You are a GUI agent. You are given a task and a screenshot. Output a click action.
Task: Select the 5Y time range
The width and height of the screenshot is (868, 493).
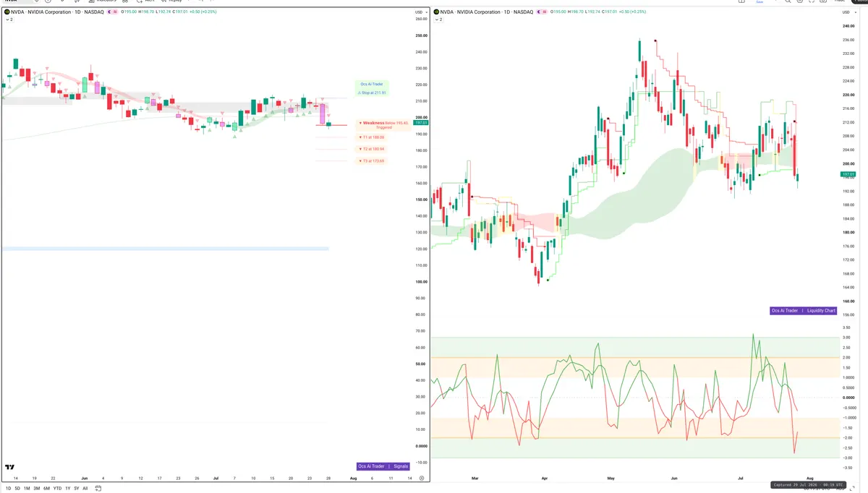tap(77, 489)
